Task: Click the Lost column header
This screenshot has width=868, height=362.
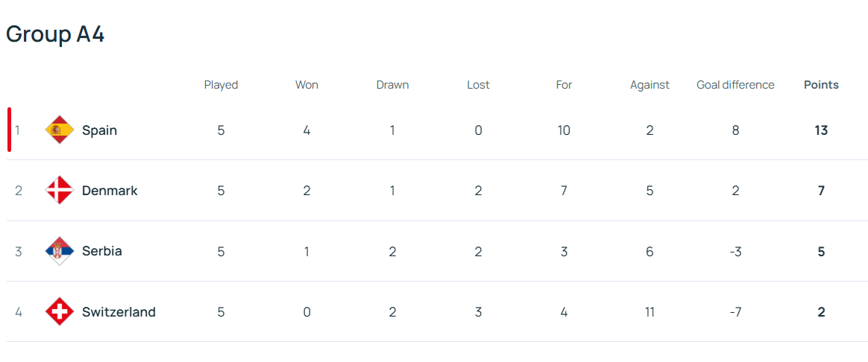Action: coord(478,85)
